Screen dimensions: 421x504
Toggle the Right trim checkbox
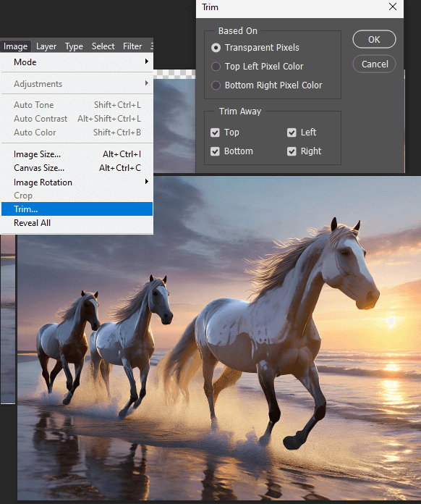292,151
